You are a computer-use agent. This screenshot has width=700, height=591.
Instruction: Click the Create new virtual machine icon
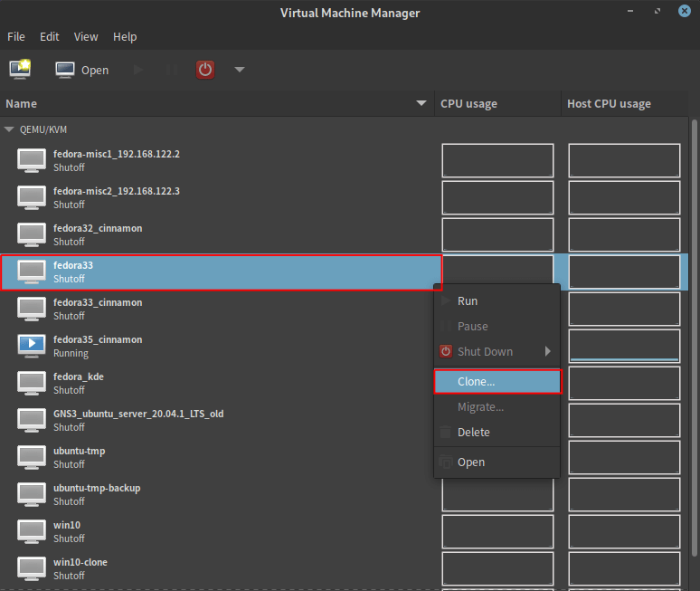click(x=20, y=70)
